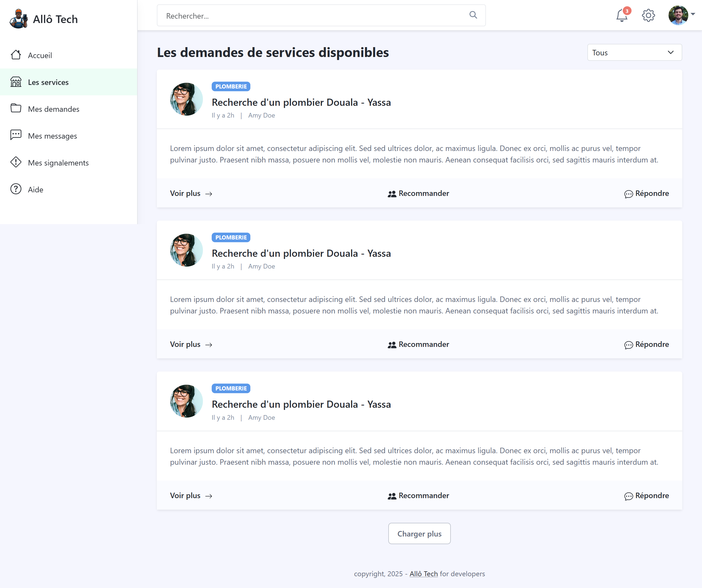The height and width of the screenshot is (588, 702).
Task: Click the arrow icon next to first Voir plus
Action: point(209,194)
